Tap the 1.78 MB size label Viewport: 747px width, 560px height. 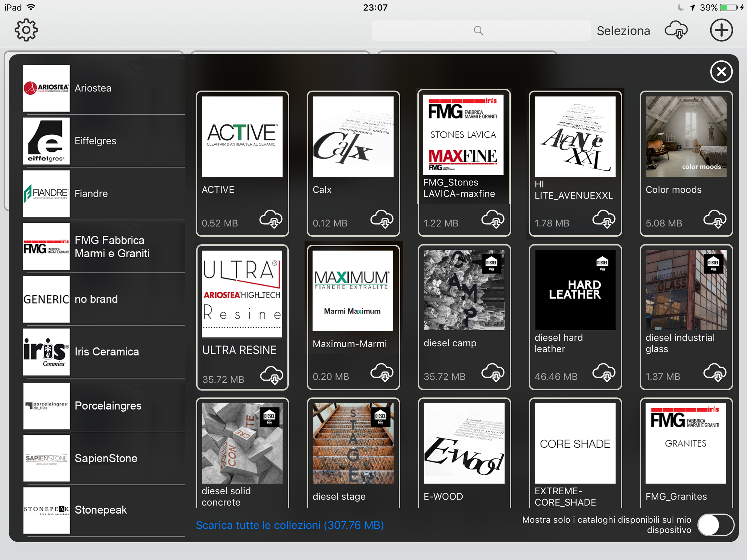[552, 223]
